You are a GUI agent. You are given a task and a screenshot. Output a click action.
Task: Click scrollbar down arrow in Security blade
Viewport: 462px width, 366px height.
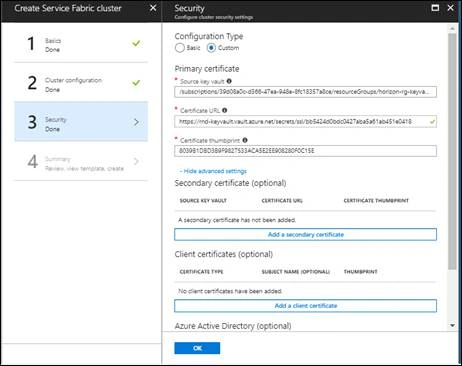coord(452,325)
